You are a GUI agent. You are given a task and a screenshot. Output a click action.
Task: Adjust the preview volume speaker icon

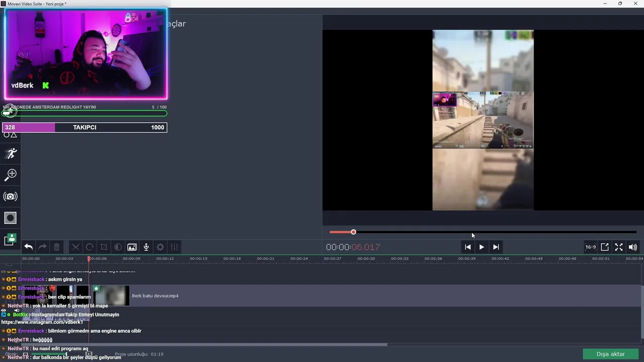point(633,247)
